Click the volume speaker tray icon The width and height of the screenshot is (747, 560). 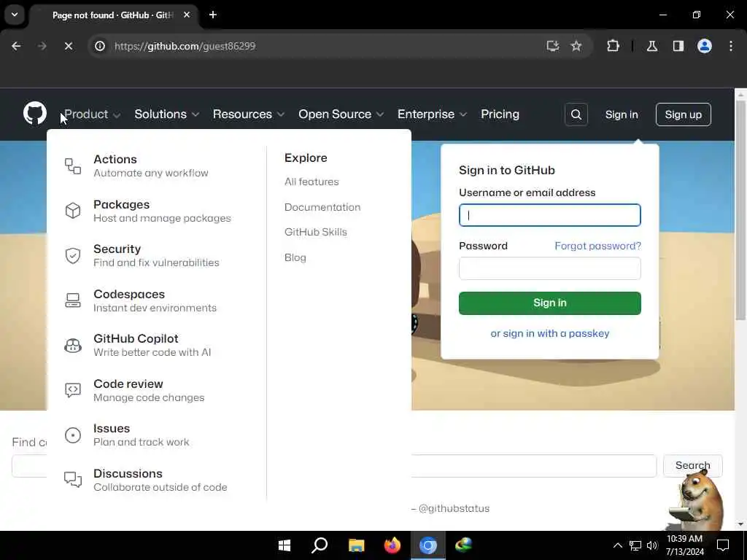pos(652,545)
